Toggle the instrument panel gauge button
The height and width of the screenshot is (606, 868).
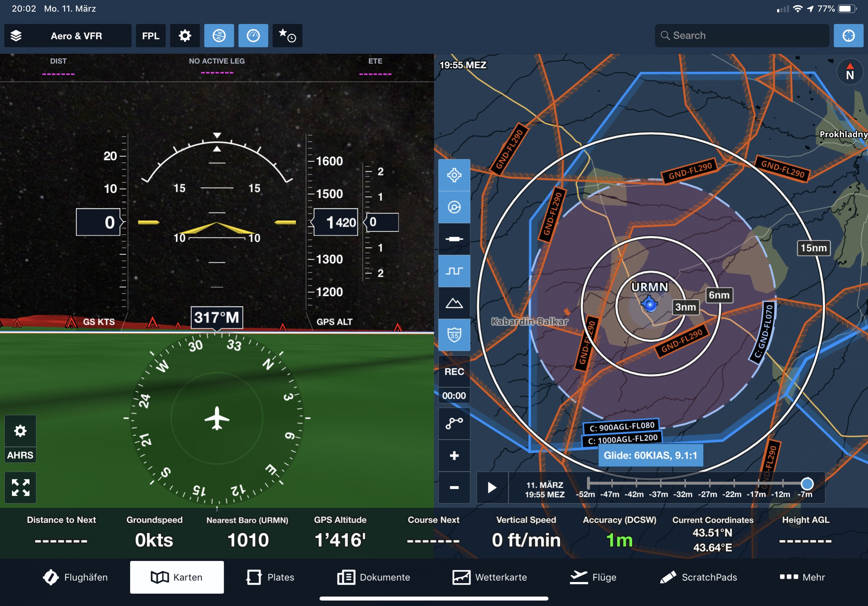tap(253, 36)
